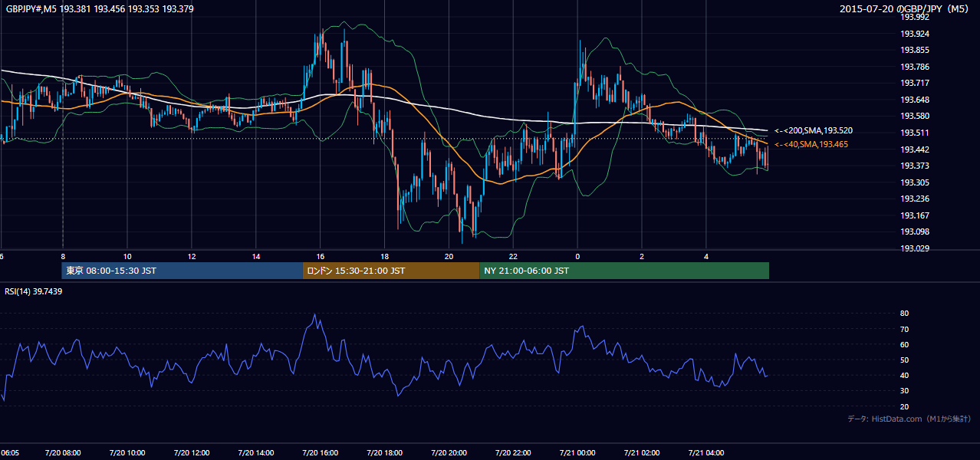Click the 7/21 00:00 timestamp at bottom
980x460 pixels.
coord(577,453)
